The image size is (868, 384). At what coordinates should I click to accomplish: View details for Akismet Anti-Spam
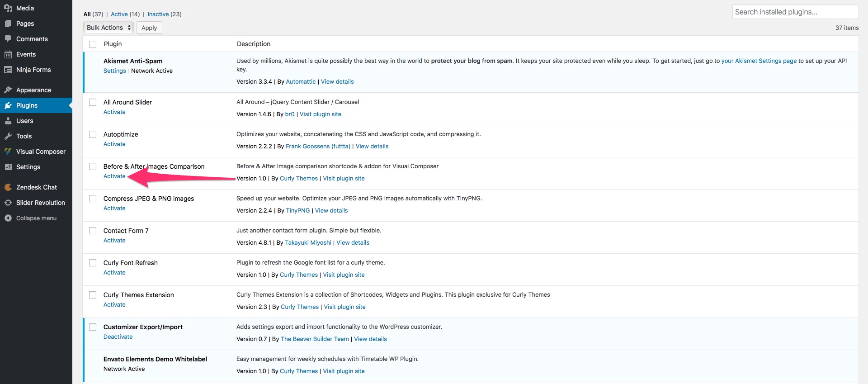tap(337, 82)
